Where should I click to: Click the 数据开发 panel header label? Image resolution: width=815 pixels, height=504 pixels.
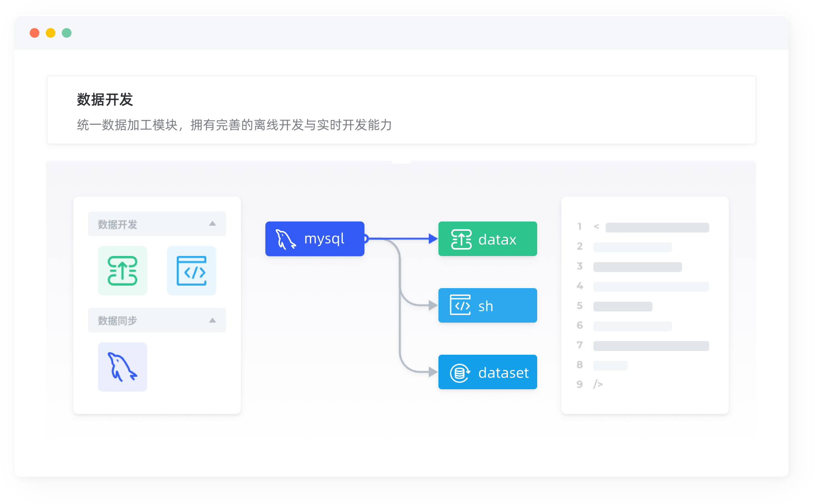pyautogui.click(x=118, y=224)
